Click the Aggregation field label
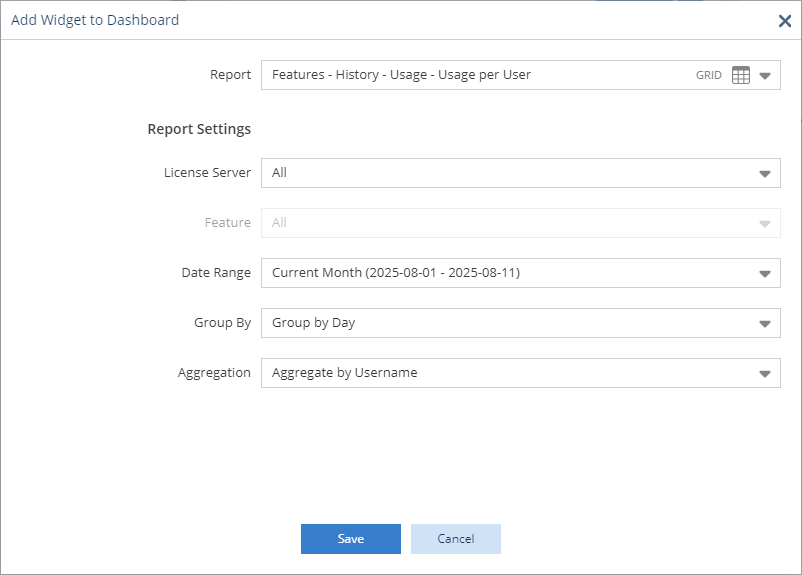This screenshot has width=802, height=575. click(x=214, y=373)
